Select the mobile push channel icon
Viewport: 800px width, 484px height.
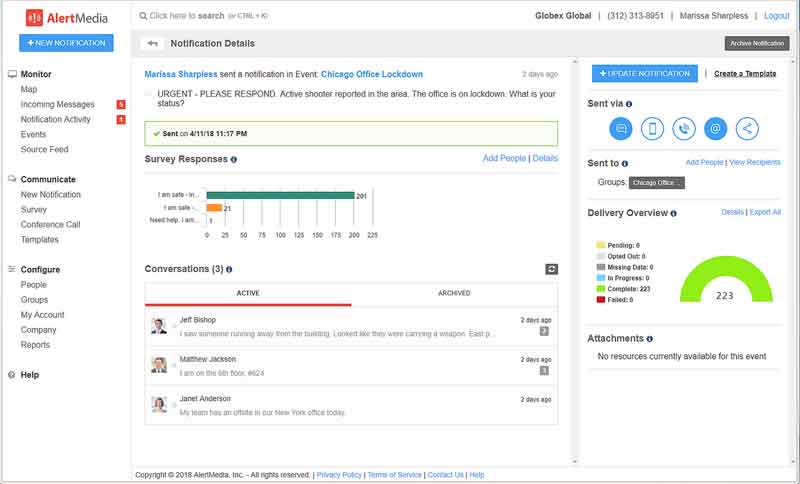point(652,129)
